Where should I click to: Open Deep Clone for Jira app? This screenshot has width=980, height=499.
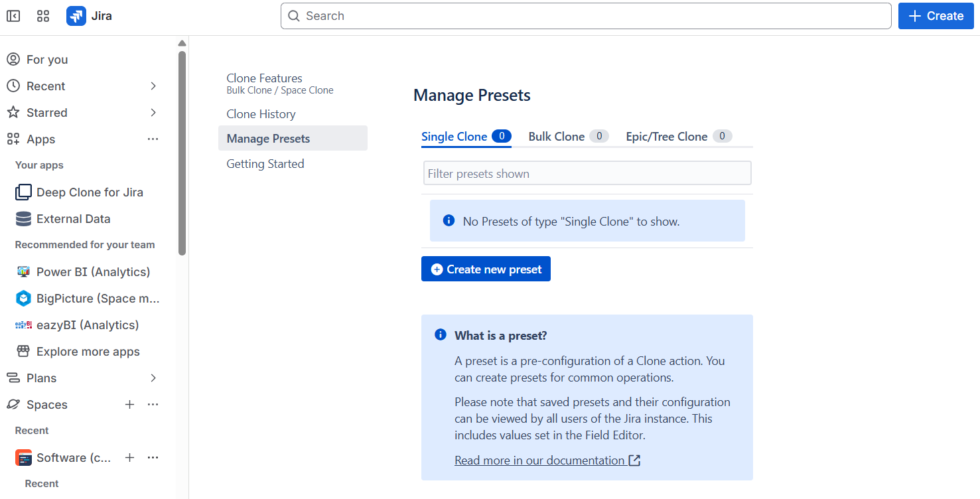point(90,192)
